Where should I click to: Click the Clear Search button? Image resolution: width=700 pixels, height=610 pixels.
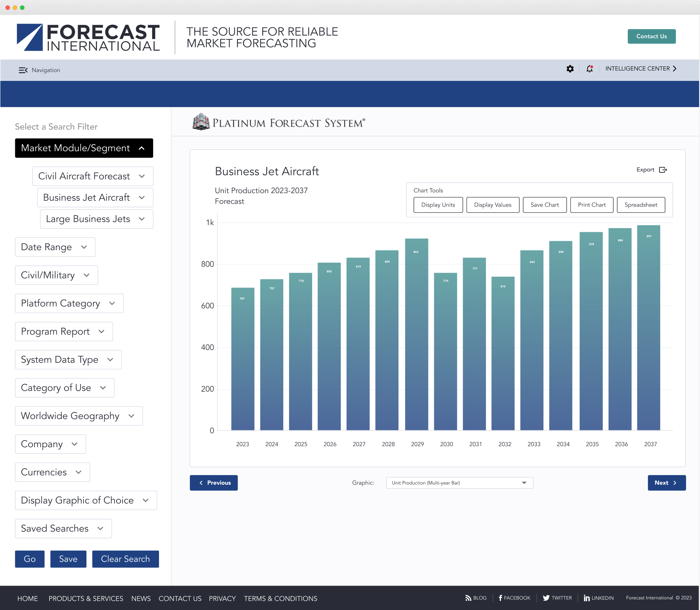[125, 559]
